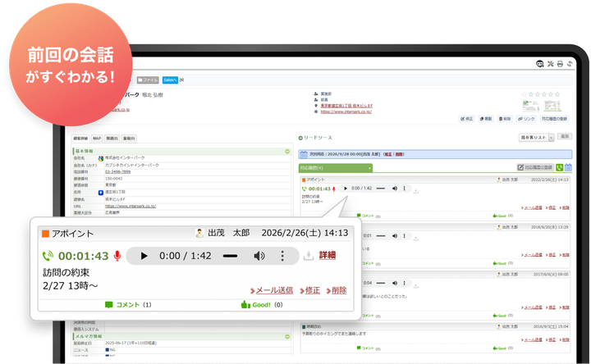Collapse the メルマガ情報 section
The height and width of the screenshot is (364, 591).
(x=287, y=336)
